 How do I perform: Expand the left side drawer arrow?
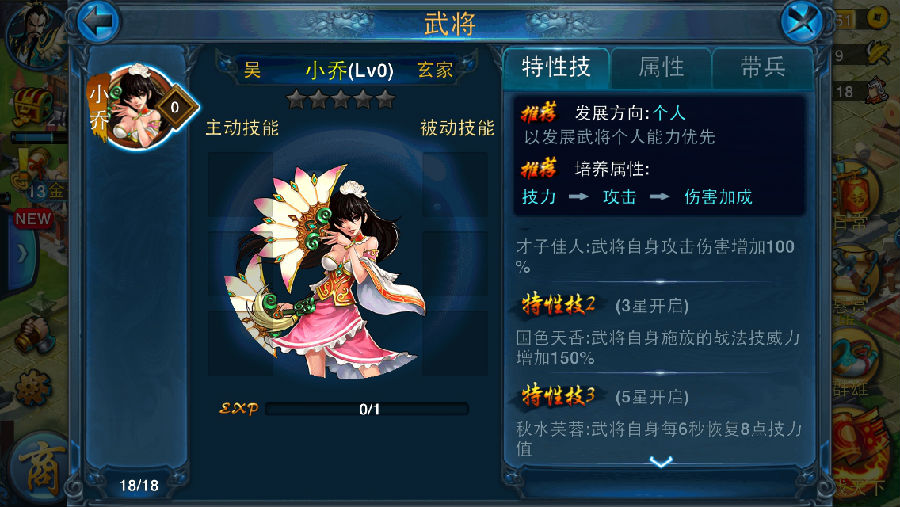point(21,253)
